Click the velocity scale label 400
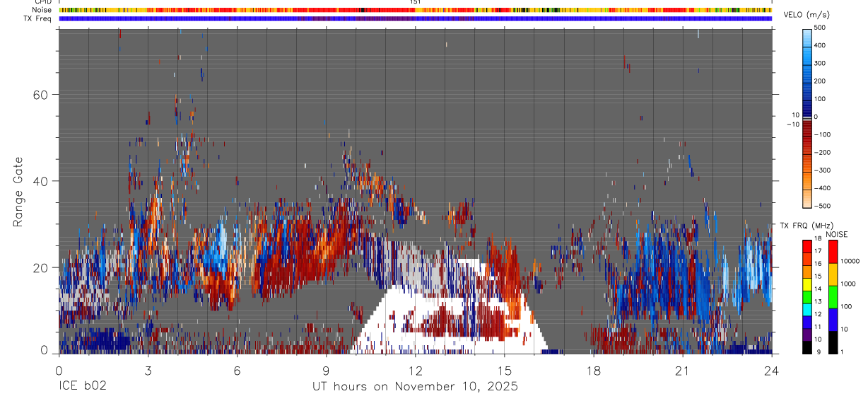Image resolution: width=868 pixels, height=401 pixels. point(819,45)
